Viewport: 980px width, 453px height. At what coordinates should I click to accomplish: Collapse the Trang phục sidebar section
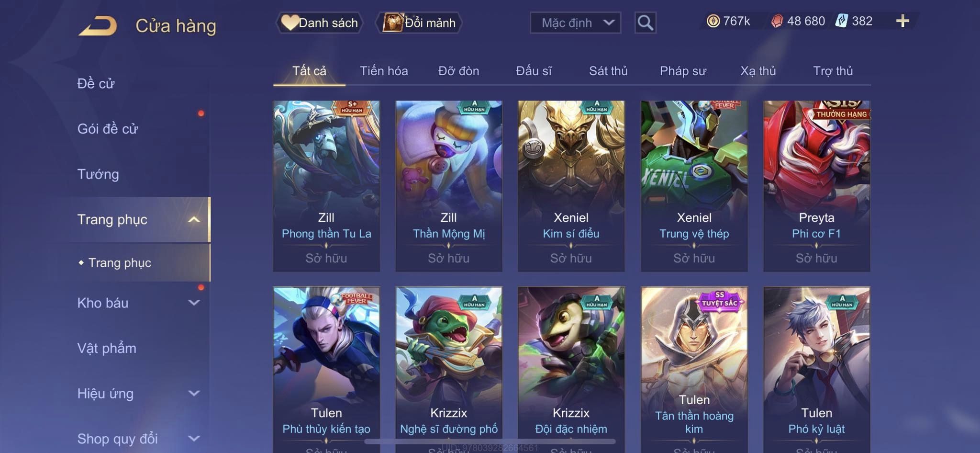click(x=194, y=220)
